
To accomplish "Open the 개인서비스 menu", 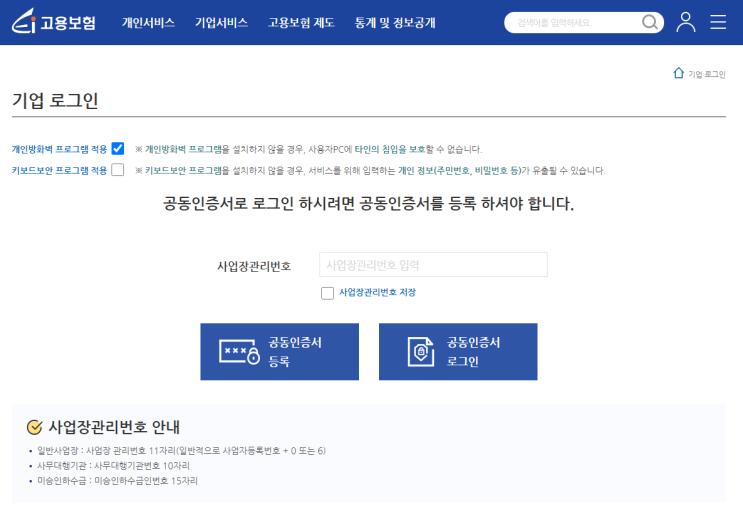I will [x=148, y=23].
